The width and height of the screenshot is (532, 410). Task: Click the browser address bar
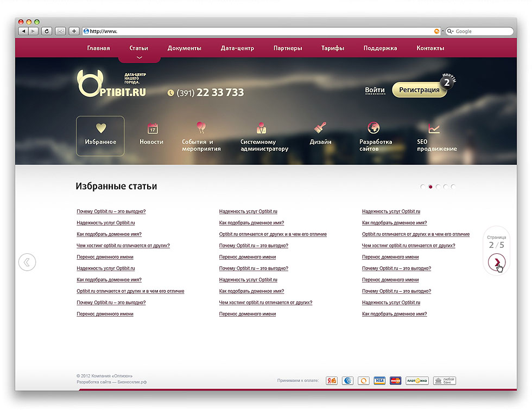click(261, 31)
